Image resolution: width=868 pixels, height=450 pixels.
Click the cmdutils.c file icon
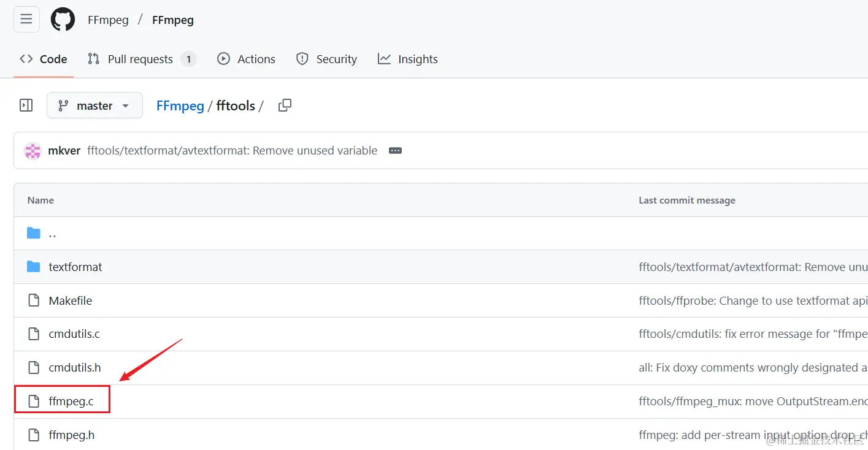[34, 334]
